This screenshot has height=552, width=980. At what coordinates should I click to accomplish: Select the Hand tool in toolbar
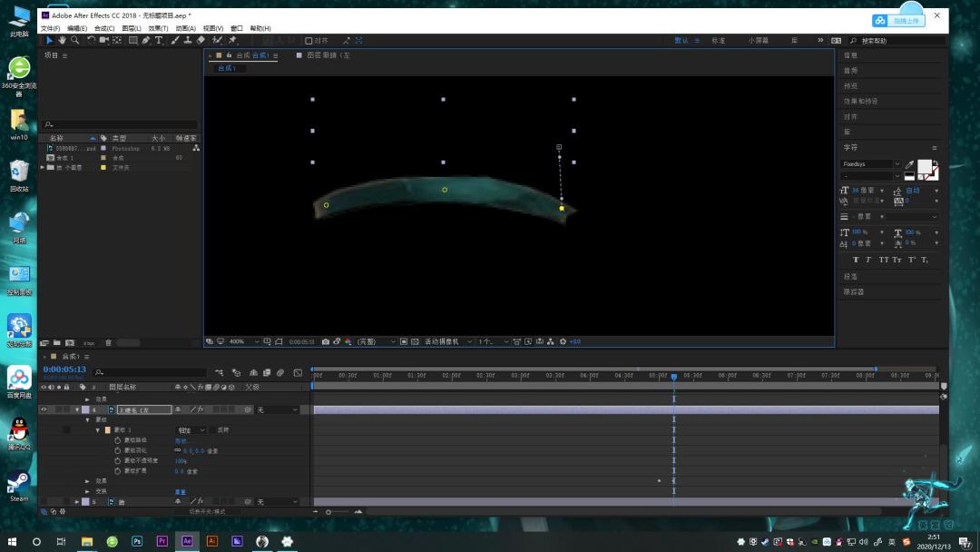62,40
